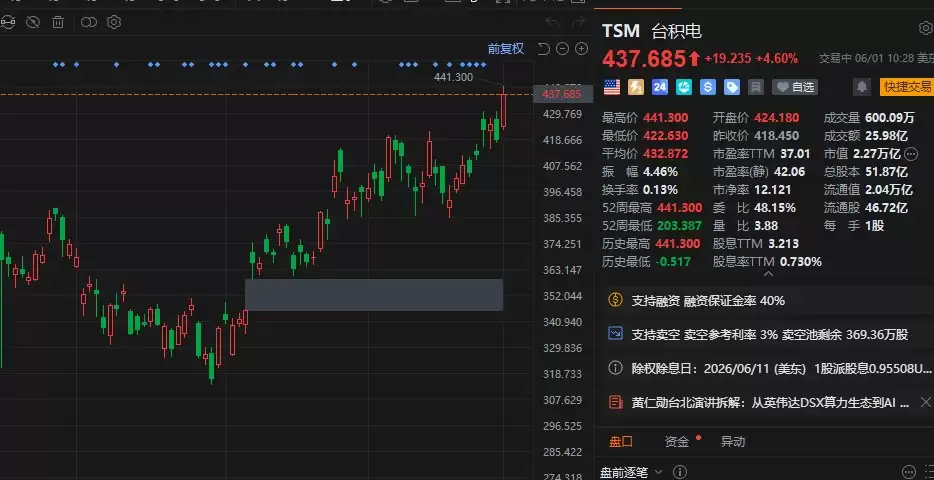Click the last blue diamond event marker
This screenshot has width=934, height=480.
click(x=482, y=64)
